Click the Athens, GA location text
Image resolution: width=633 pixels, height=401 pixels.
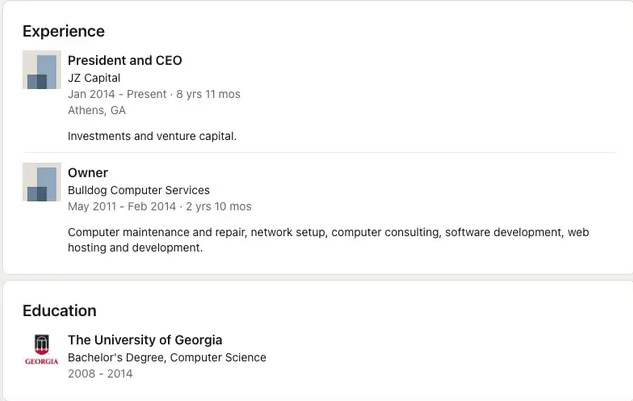tap(97, 111)
